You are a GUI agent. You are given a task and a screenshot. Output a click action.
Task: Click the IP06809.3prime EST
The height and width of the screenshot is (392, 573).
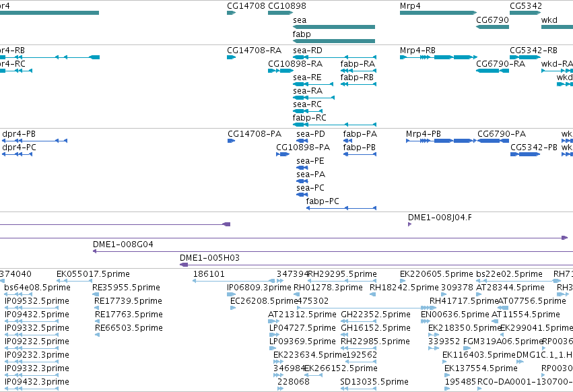pyautogui.click(x=232, y=294)
